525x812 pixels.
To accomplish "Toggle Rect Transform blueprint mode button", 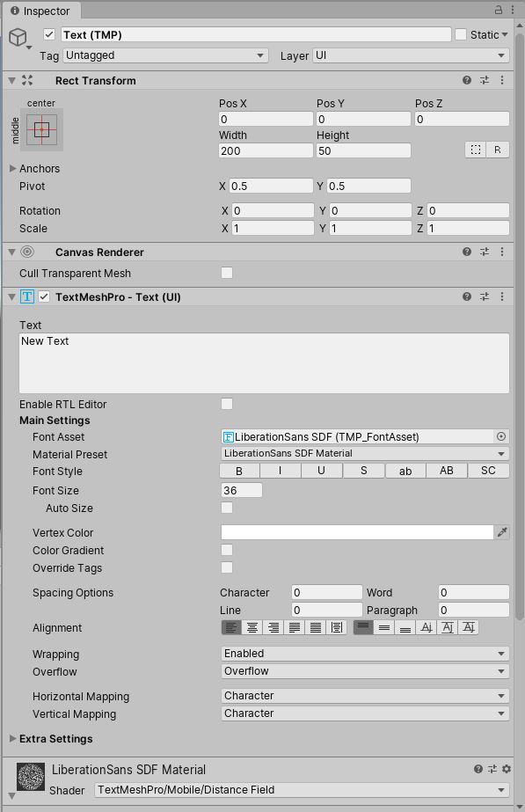I will [475, 150].
